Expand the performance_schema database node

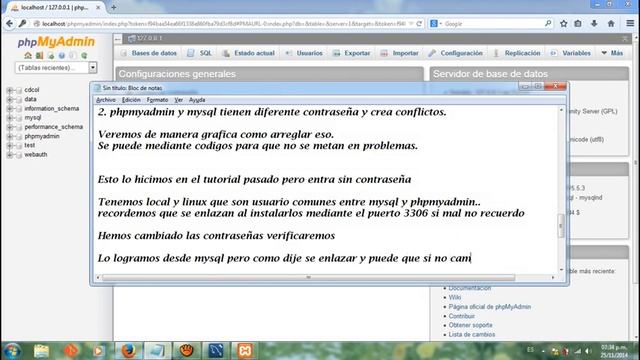point(10,127)
